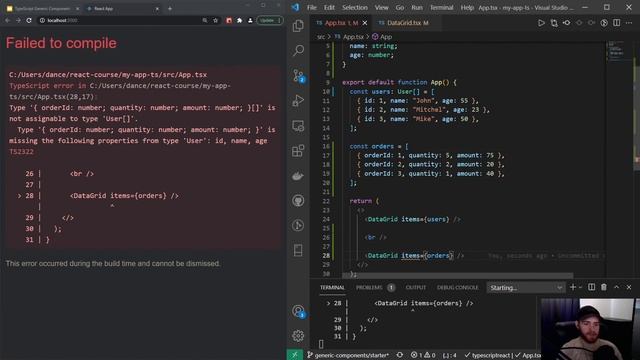
Task: Click the browser reload button
Action: pos(29,20)
